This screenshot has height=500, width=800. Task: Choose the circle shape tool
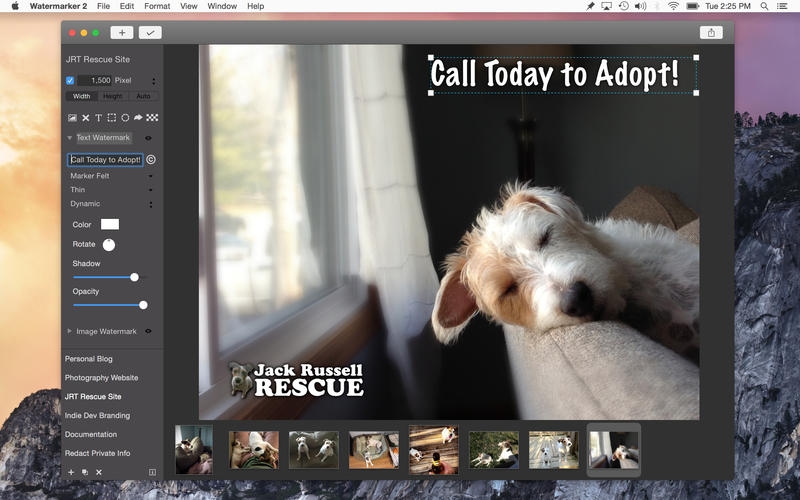click(x=125, y=118)
